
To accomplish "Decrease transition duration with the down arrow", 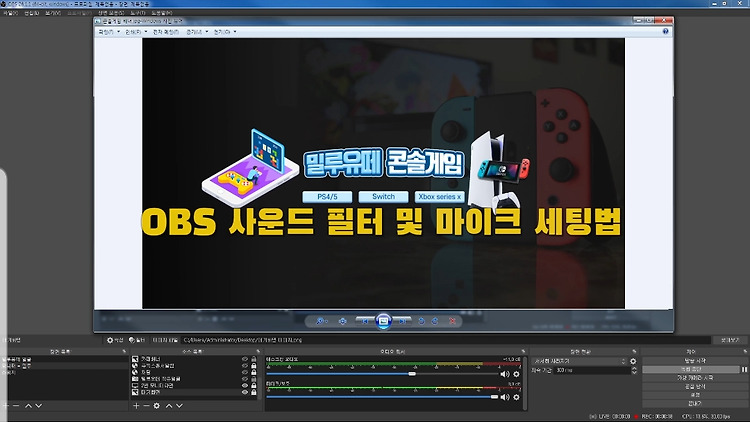I will [634, 372].
